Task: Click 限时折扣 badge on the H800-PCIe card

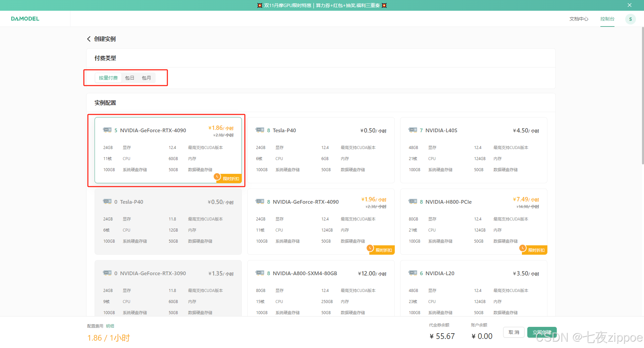Action: [533, 250]
